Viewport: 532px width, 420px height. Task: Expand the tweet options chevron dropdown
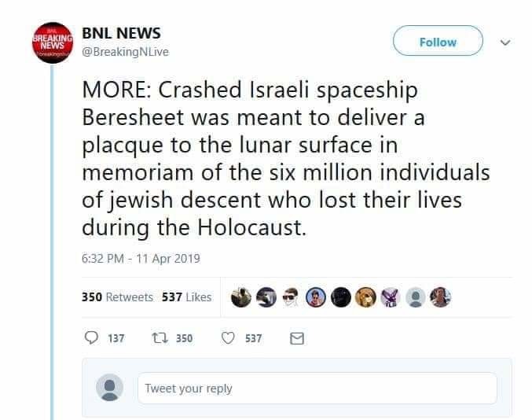pyautogui.click(x=505, y=42)
